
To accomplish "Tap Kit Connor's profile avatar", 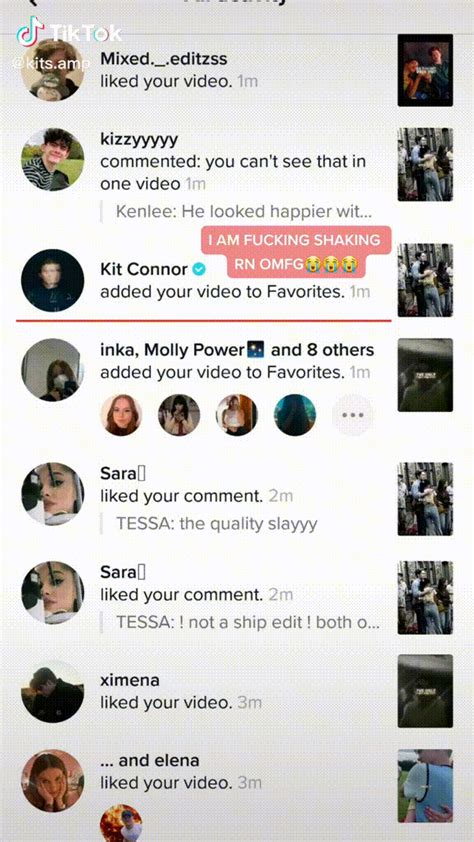I will click(x=53, y=280).
